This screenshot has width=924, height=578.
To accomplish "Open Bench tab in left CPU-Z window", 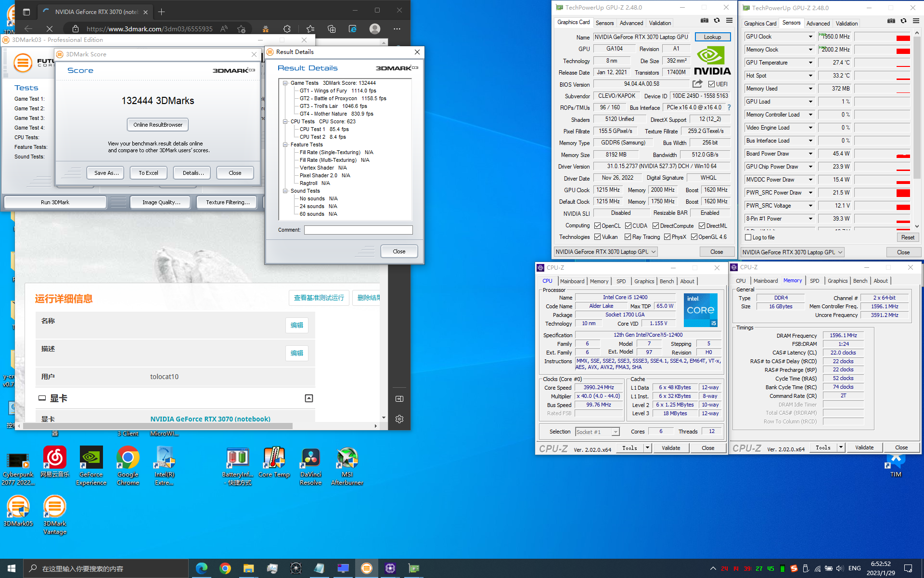I will point(667,281).
